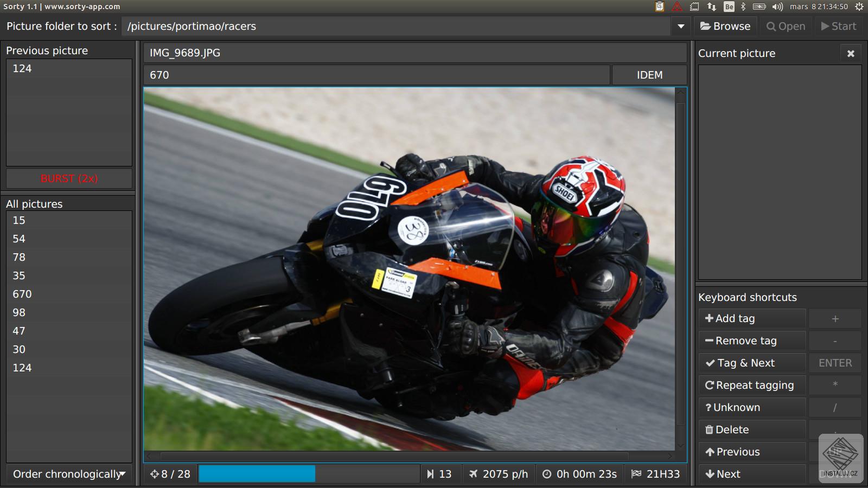Click the IMG_9689.JPG filename field

click(415, 53)
